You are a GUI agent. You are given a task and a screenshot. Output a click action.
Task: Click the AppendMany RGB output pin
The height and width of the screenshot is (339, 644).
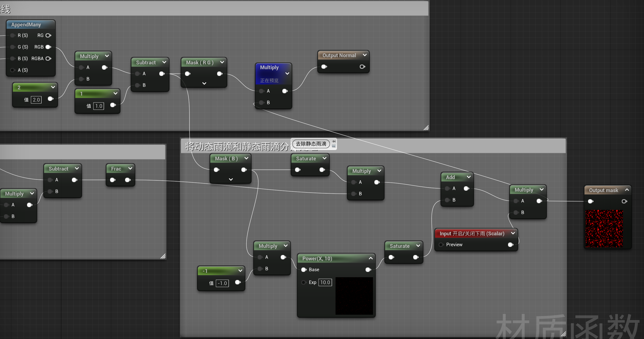(48, 47)
